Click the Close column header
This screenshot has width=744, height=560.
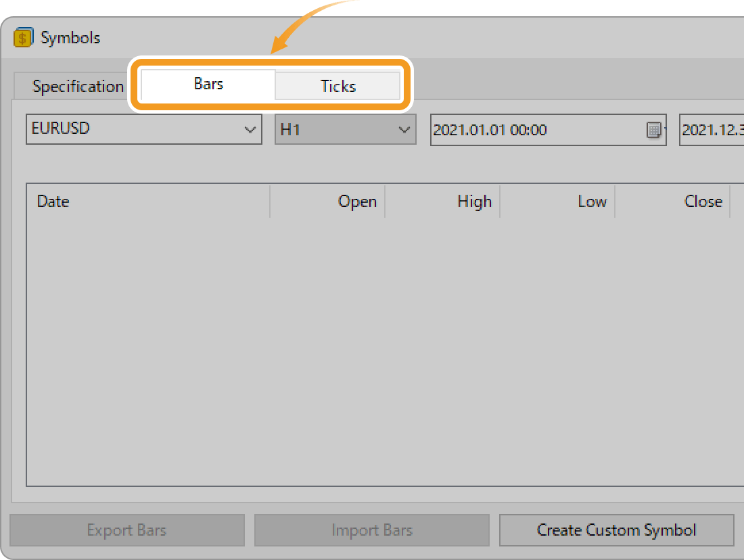672,202
